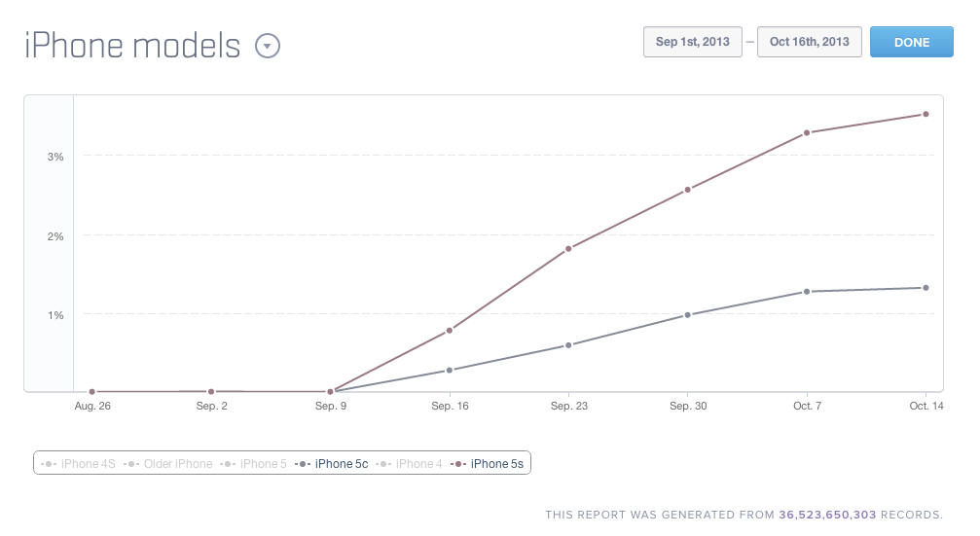The width and height of the screenshot is (980, 536).
Task: Hide the iPhone 5s series via legend
Action: (489, 464)
